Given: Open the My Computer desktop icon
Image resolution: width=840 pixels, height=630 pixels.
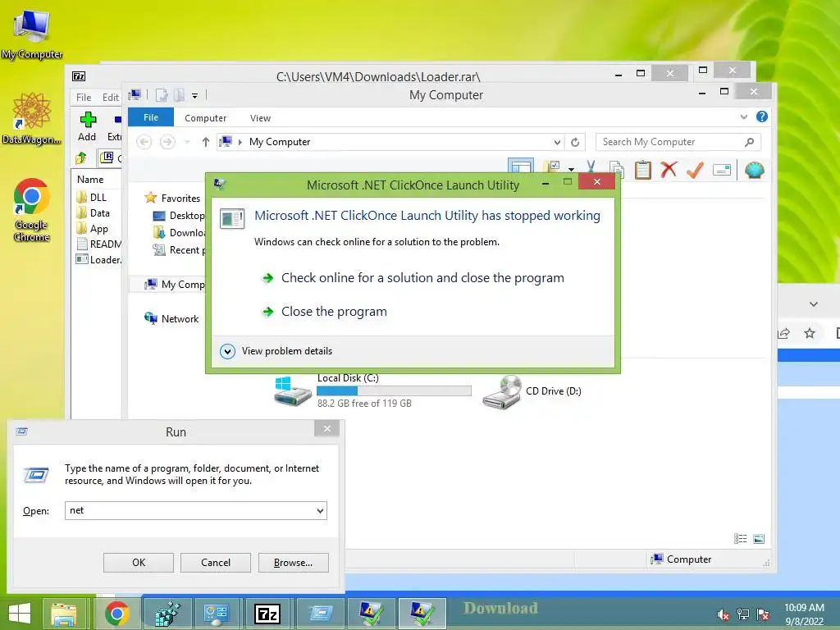Looking at the screenshot, I should 32,33.
